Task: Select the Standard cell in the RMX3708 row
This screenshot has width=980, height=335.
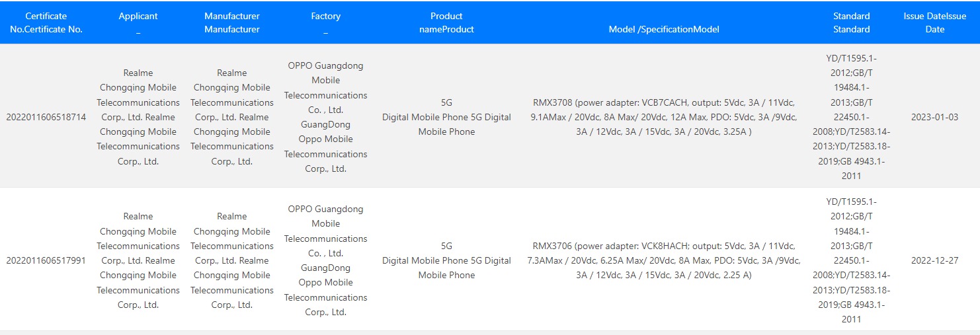Action: point(851,117)
